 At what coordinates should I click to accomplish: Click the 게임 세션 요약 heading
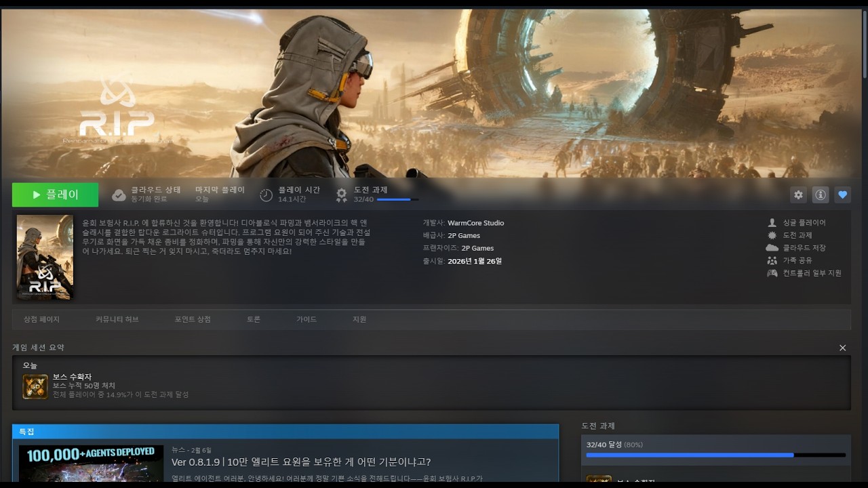[x=38, y=348]
